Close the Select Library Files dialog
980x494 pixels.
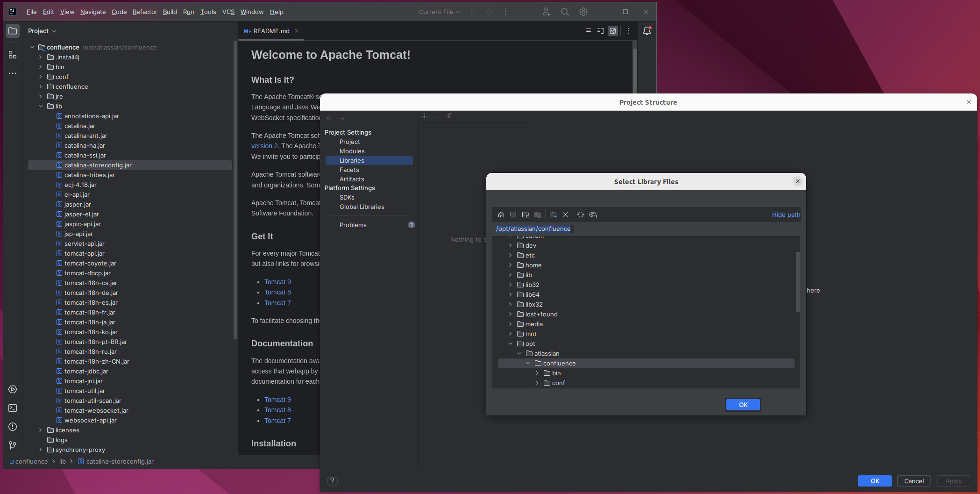(798, 181)
